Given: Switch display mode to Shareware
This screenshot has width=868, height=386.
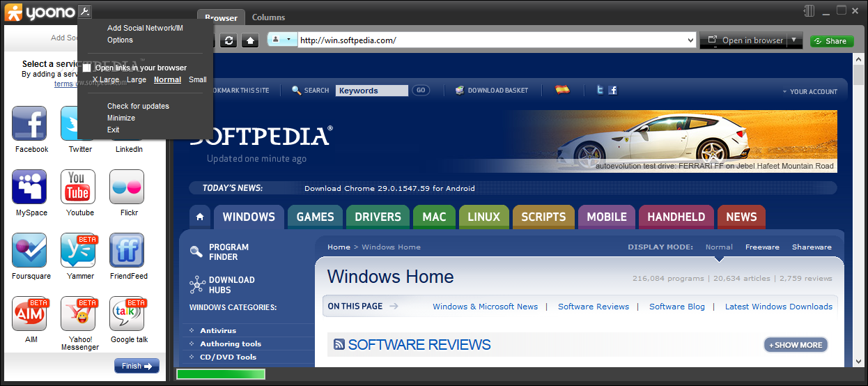Looking at the screenshot, I should coord(812,247).
